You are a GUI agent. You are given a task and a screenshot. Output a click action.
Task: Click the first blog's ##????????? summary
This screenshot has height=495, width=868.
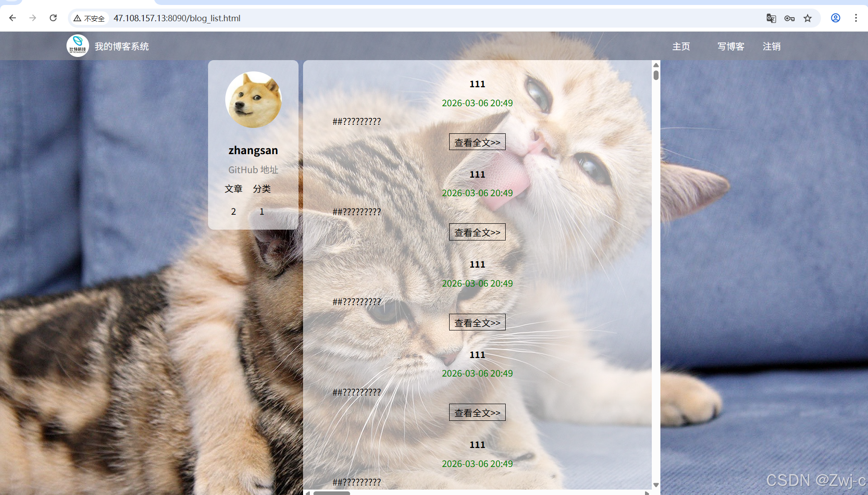click(356, 122)
